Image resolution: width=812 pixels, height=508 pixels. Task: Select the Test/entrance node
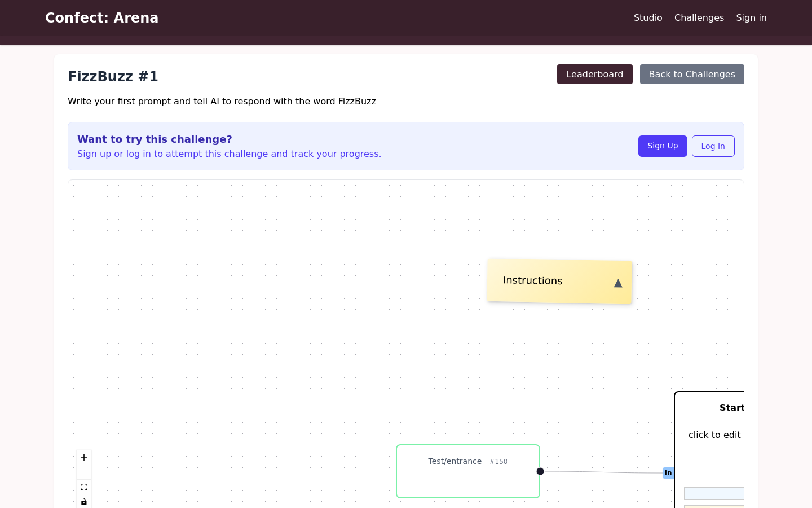(468, 471)
